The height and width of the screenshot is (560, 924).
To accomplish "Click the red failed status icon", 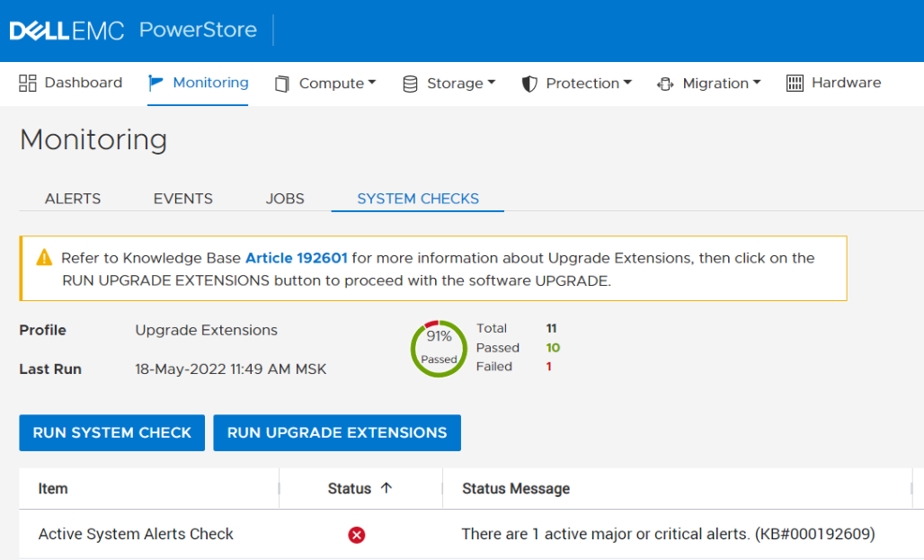I will tap(357, 535).
